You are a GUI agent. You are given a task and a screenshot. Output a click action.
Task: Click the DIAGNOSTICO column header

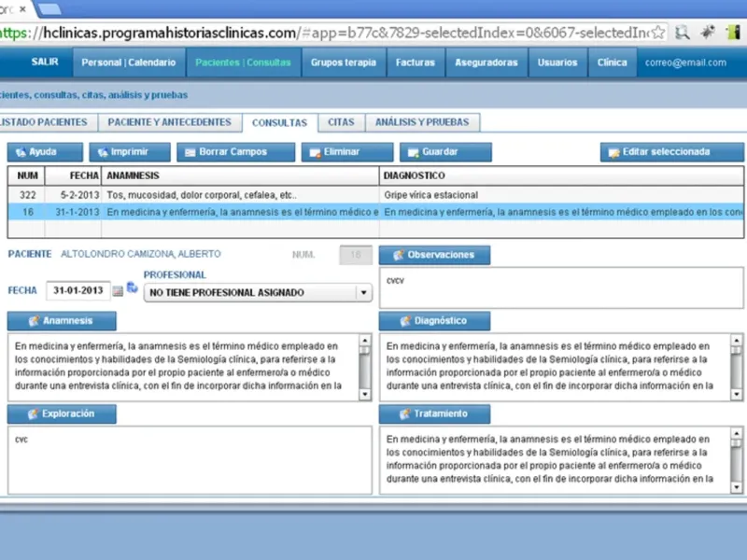562,175
